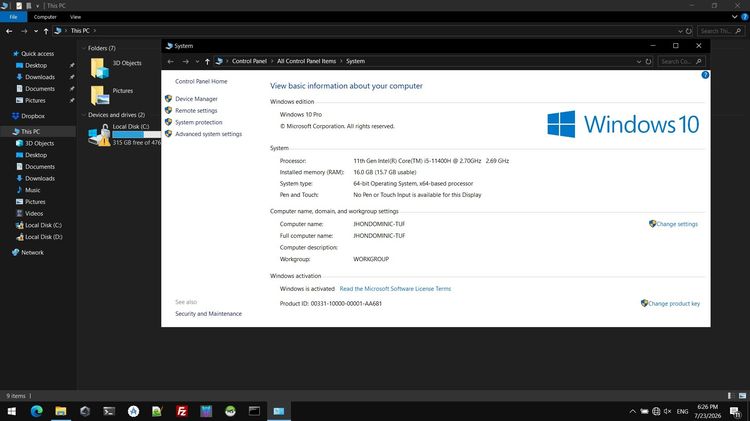The width and height of the screenshot is (750, 421).
Task: Expand the System address bar history dropdown
Action: 639,61
